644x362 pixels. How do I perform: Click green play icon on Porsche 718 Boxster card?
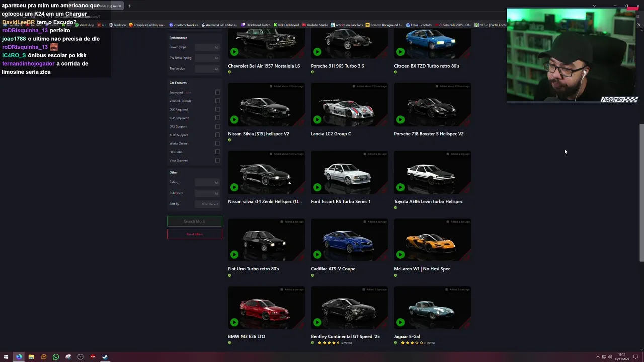(400, 119)
